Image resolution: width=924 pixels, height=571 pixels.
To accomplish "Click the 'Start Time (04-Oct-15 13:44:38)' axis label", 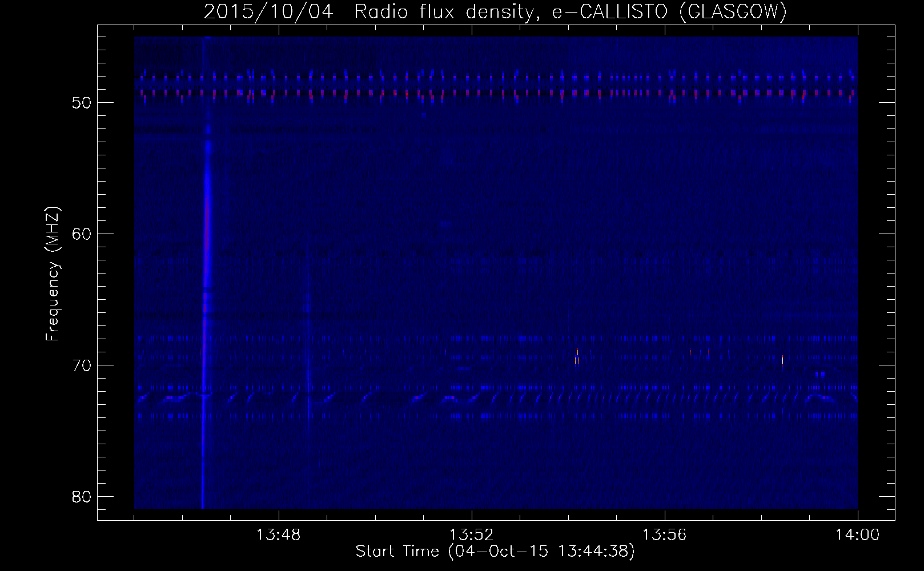I will pyautogui.click(x=495, y=552).
